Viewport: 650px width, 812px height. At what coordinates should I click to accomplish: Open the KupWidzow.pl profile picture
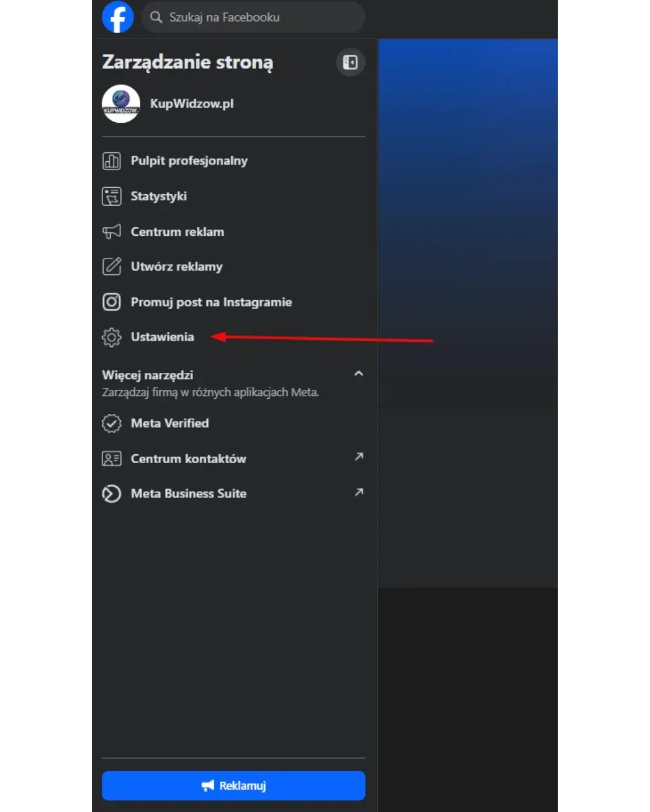tap(121, 103)
